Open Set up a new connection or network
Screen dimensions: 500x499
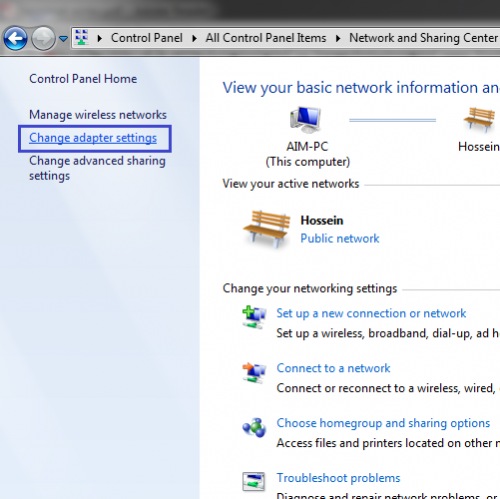tap(371, 313)
